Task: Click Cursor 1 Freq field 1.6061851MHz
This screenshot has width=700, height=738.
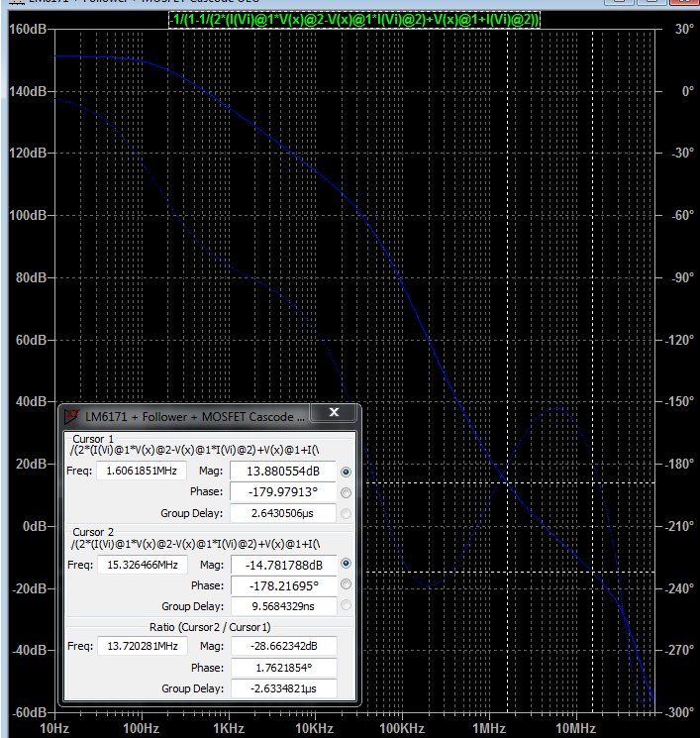Action: tap(142, 471)
